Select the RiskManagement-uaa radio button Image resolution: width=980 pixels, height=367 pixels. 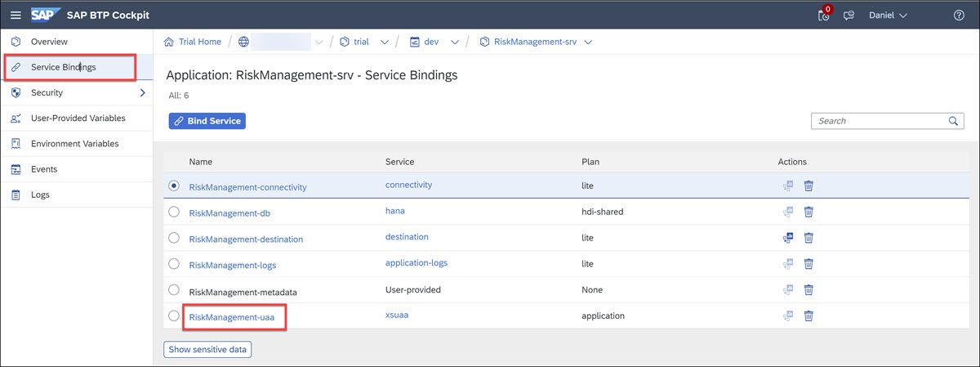pyautogui.click(x=173, y=316)
